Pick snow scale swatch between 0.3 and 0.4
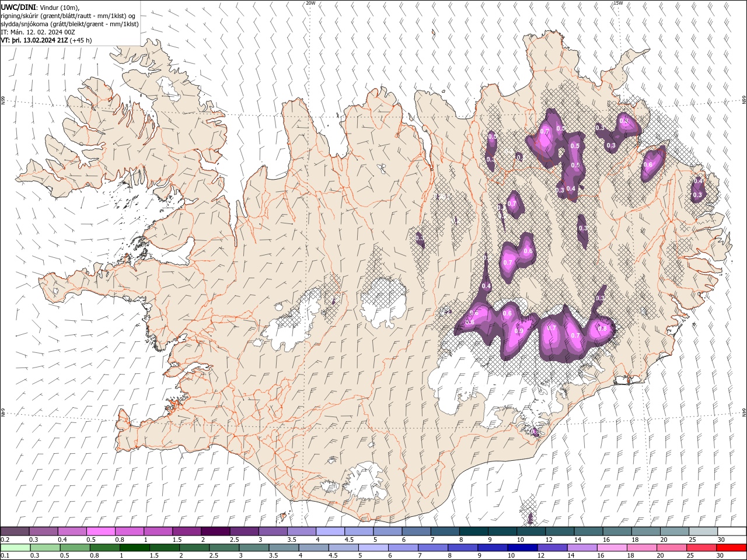This screenshot has height=560, width=747. point(43,531)
